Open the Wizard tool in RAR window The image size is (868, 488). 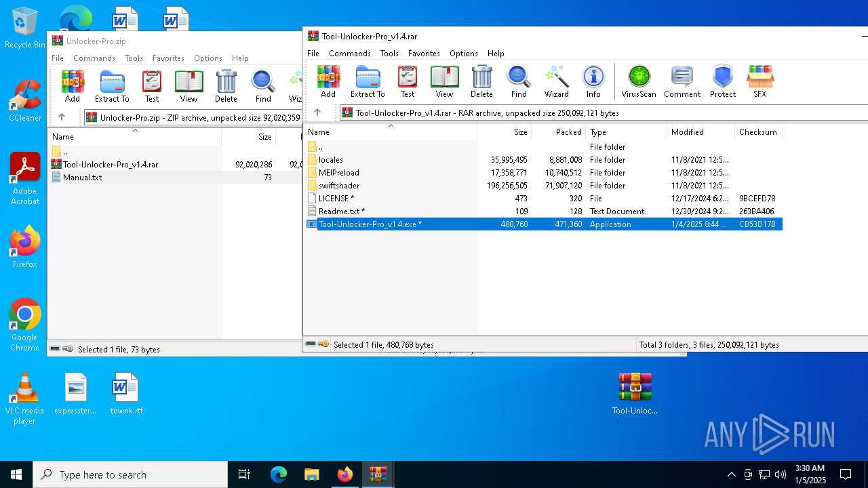(x=556, y=82)
